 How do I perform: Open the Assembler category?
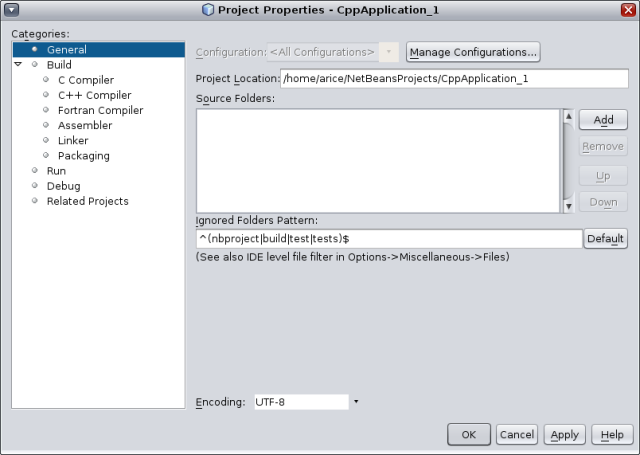[85, 125]
